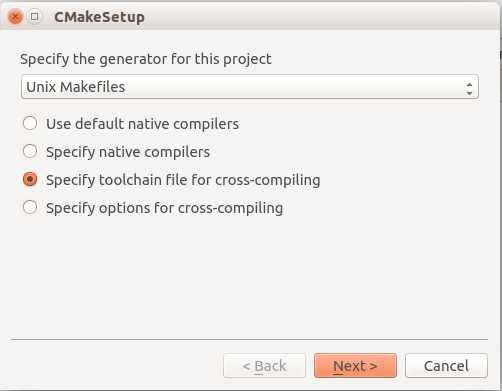Maximize the CMakeSetup window
The width and height of the screenshot is (502, 391).
click(34, 17)
